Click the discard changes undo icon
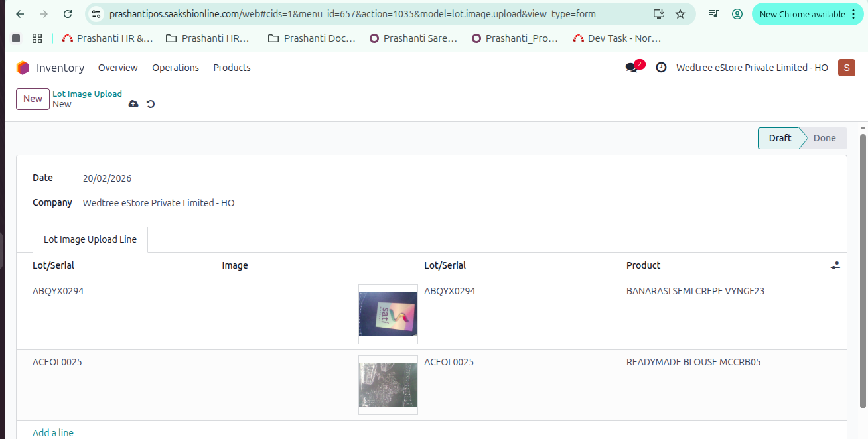This screenshot has width=868, height=439. tap(151, 104)
